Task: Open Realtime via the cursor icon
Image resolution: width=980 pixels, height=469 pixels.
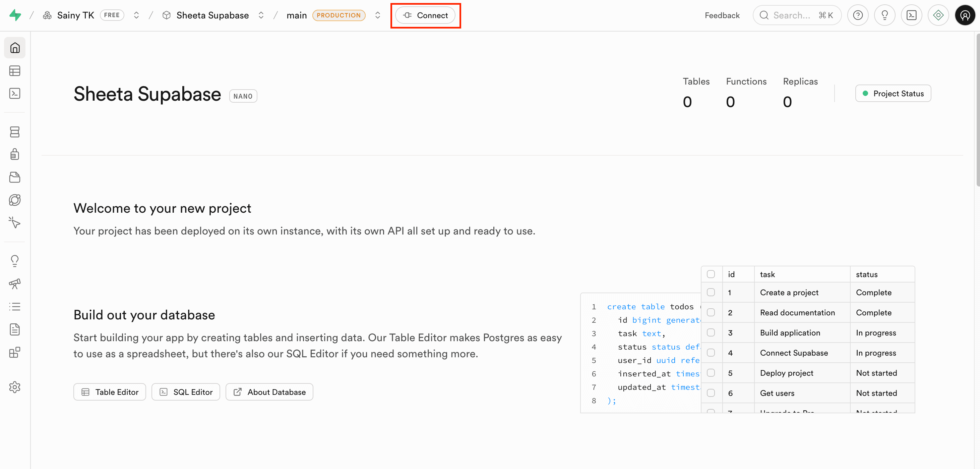Action: [14, 223]
